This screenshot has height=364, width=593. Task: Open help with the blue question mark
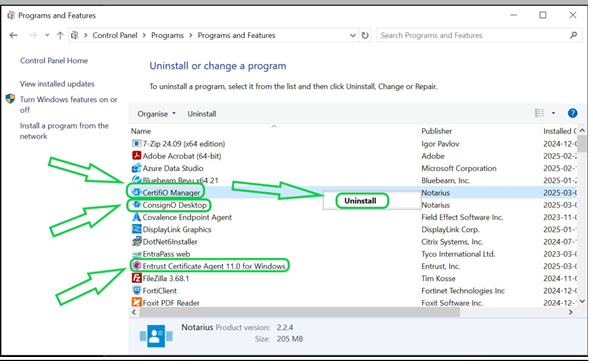coord(572,113)
